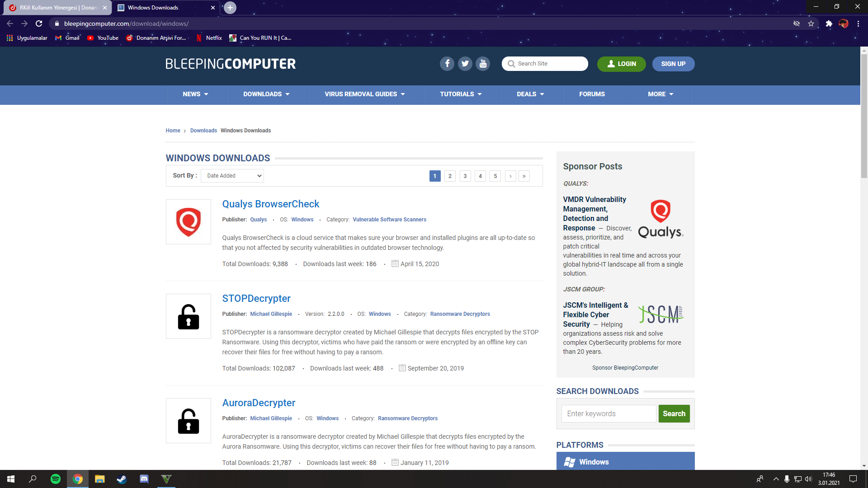Open the STOPDecrypter download title

click(x=256, y=299)
